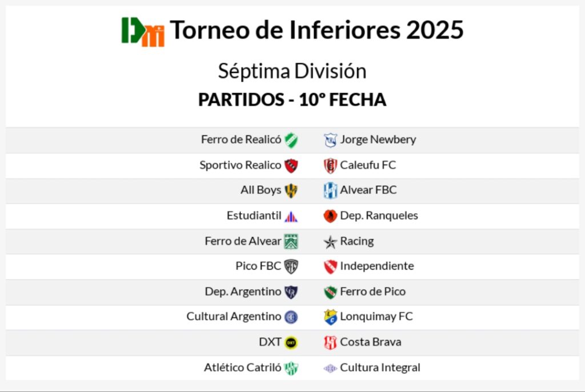
Task: Click the DXT yellow round badge
Action: (x=291, y=342)
